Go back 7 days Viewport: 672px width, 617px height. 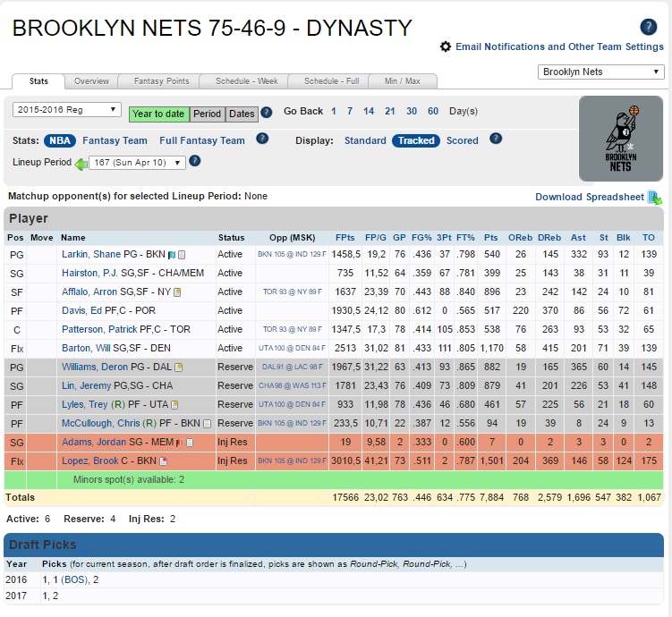(x=350, y=111)
